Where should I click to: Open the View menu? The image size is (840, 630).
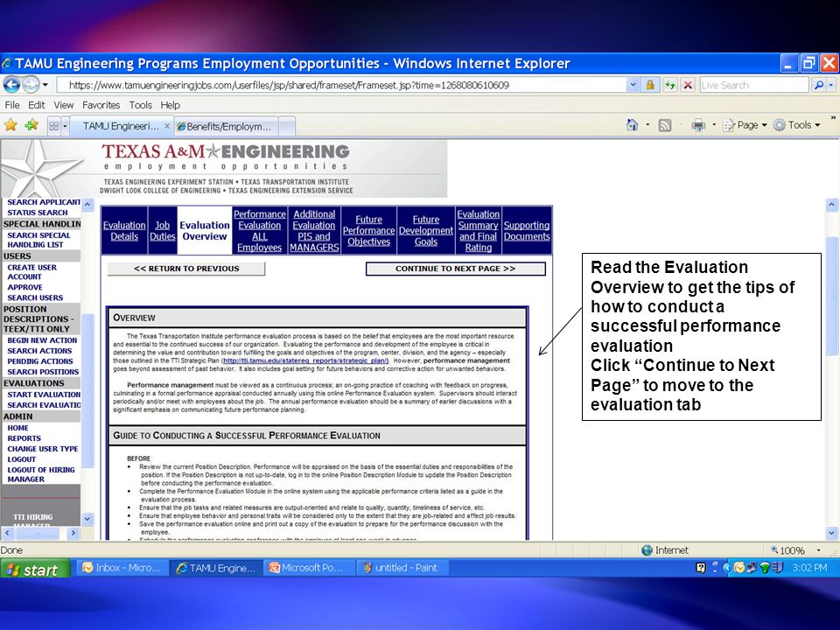(63, 105)
